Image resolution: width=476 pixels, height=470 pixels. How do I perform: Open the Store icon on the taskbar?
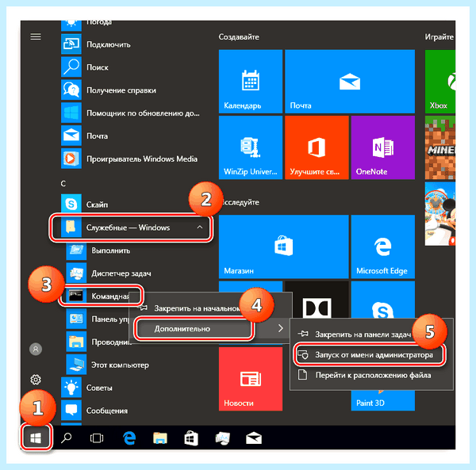point(191,438)
